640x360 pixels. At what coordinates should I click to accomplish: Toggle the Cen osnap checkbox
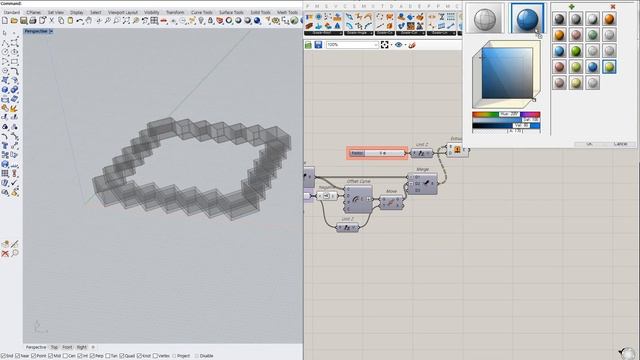pos(65,356)
